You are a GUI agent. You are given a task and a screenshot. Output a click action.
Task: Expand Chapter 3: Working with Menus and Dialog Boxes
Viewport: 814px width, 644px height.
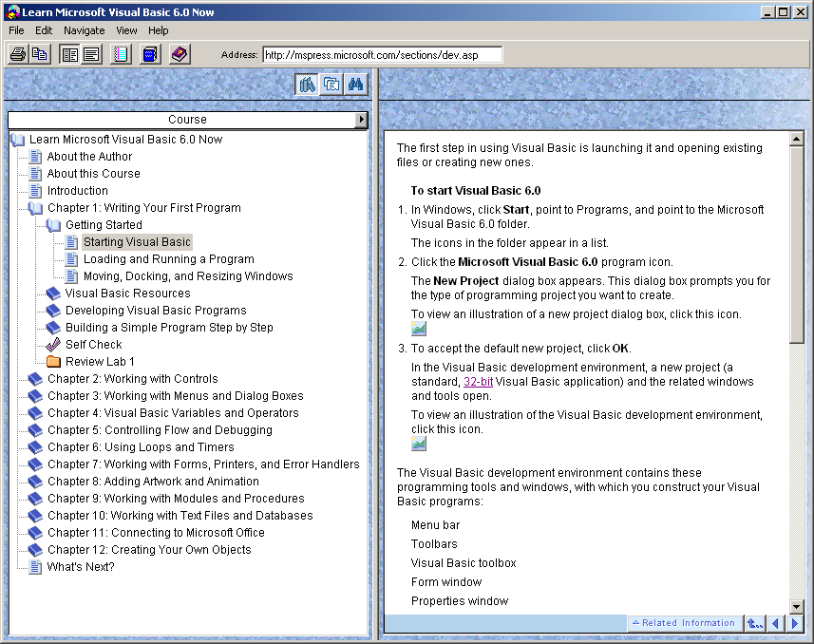[35, 396]
